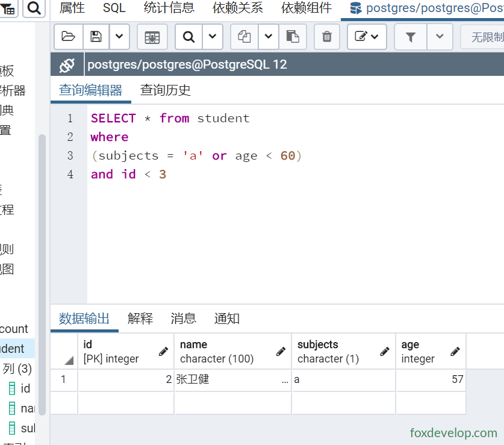Screen dimensions: 504x445
Task: Click the Delete trash can icon
Action: pos(327,37)
